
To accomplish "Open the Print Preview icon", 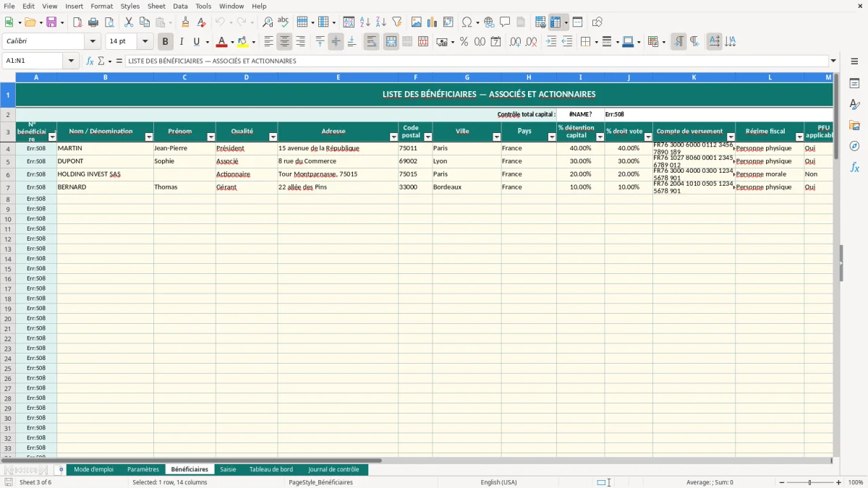I will tap(109, 22).
